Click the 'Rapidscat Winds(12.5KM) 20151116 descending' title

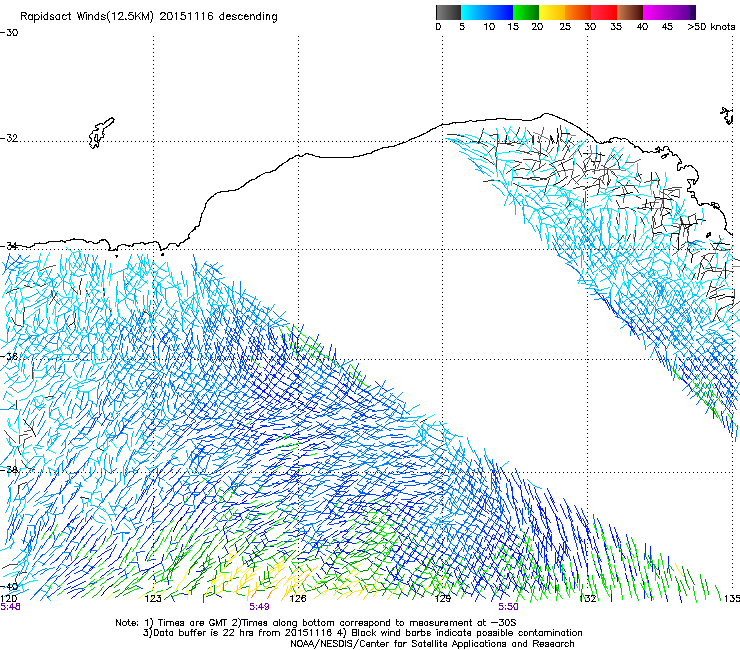point(149,17)
